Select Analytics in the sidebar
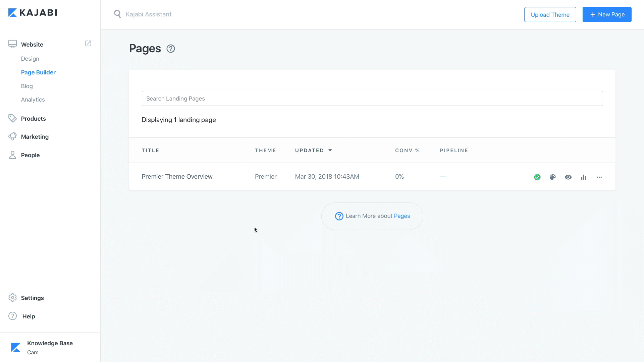The height and width of the screenshot is (362, 644). (x=33, y=100)
